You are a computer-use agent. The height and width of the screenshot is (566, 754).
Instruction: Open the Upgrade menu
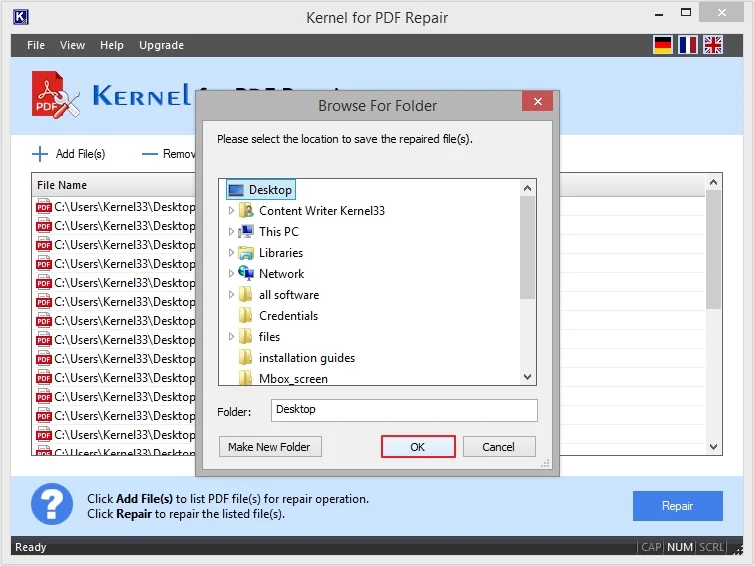(x=162, y=45)
